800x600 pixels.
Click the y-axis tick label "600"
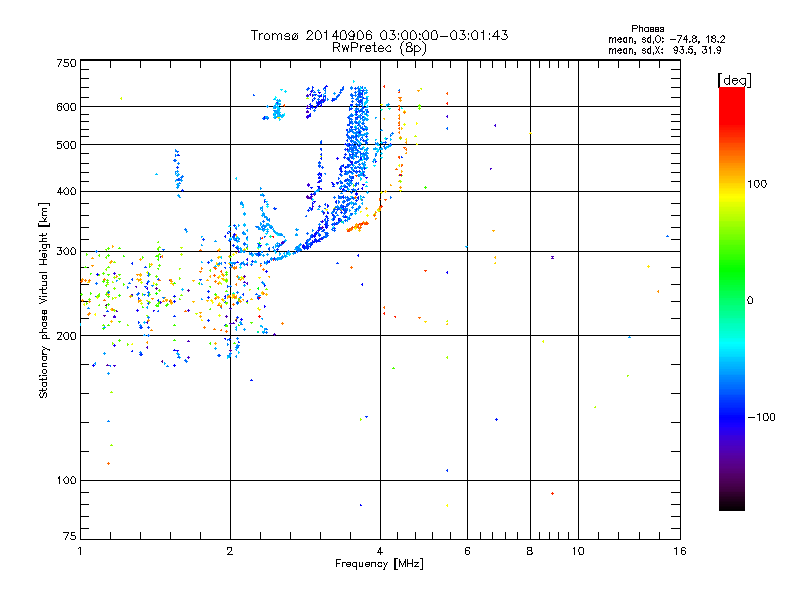click(x=66, y=107)
